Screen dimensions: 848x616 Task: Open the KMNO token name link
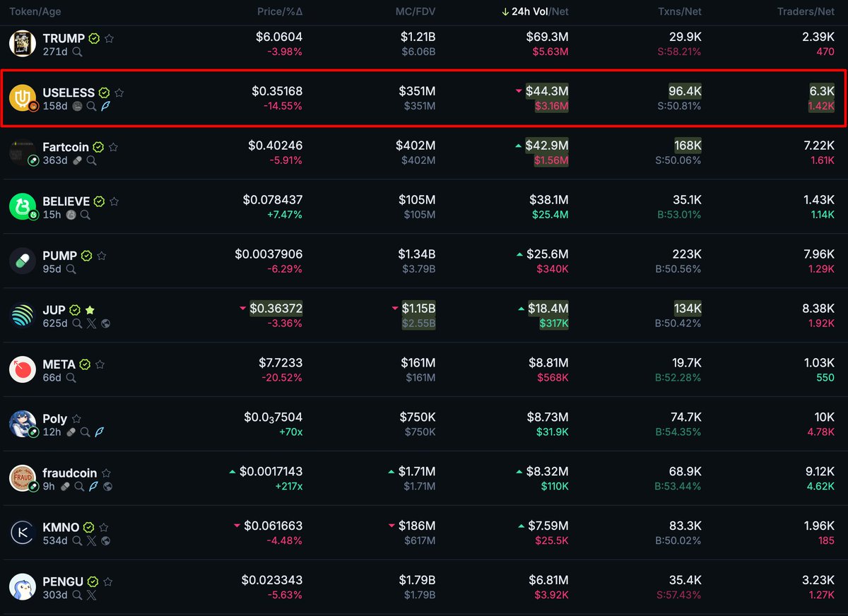coord(61,527)
